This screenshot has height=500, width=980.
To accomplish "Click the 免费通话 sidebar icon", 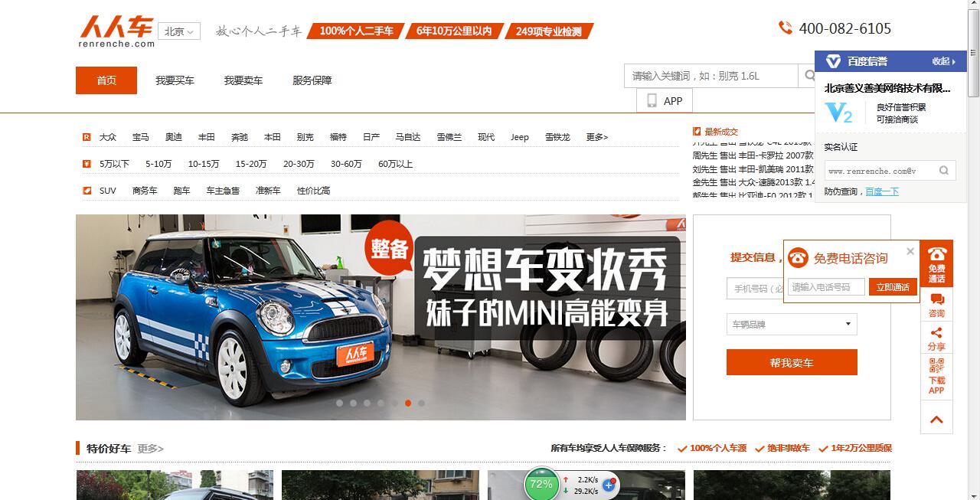I will pyautogui.click(x=936, y=263).
